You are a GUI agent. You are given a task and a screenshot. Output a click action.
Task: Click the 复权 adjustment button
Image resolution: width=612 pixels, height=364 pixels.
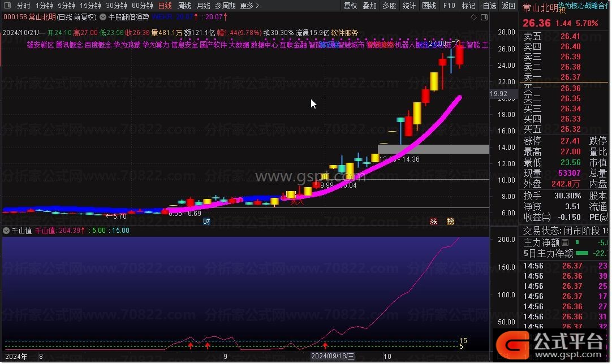tap(351, 6)
